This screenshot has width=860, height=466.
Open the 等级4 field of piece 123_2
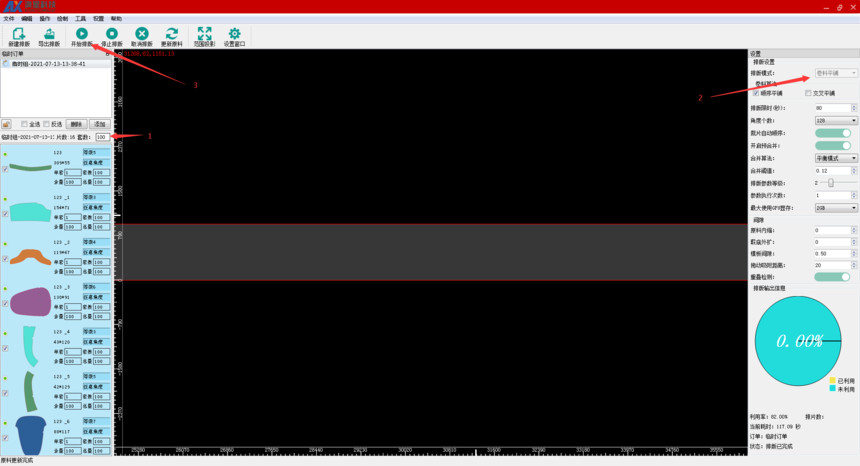pyautogui.click(x=96, y=242)
